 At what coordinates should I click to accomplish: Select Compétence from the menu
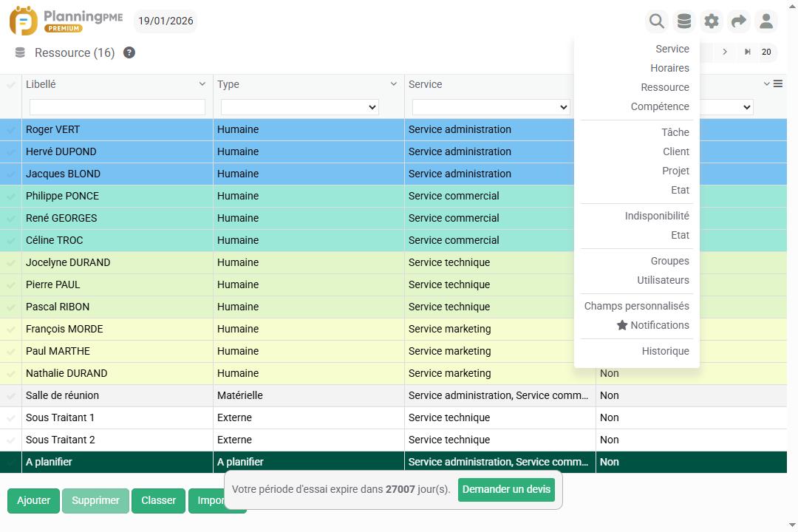pyautogui.click(x=660, y=106)
